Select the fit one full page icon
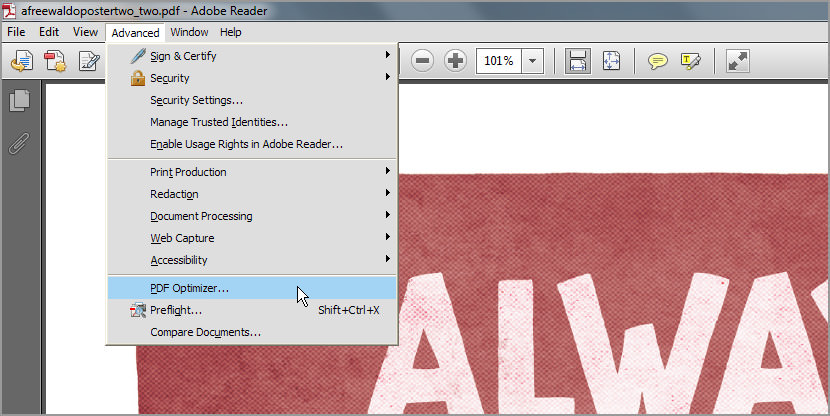 pos(611,61)
